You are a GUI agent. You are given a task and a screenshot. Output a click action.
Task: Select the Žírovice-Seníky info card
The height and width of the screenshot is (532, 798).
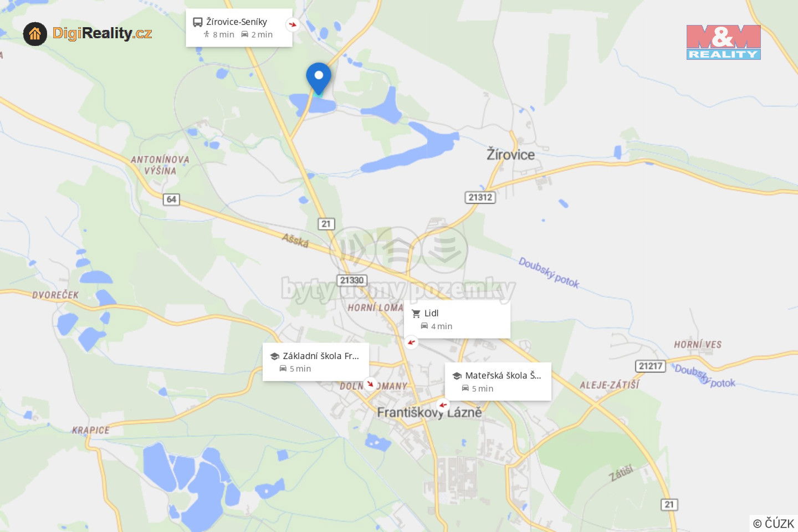pos(239,28)
